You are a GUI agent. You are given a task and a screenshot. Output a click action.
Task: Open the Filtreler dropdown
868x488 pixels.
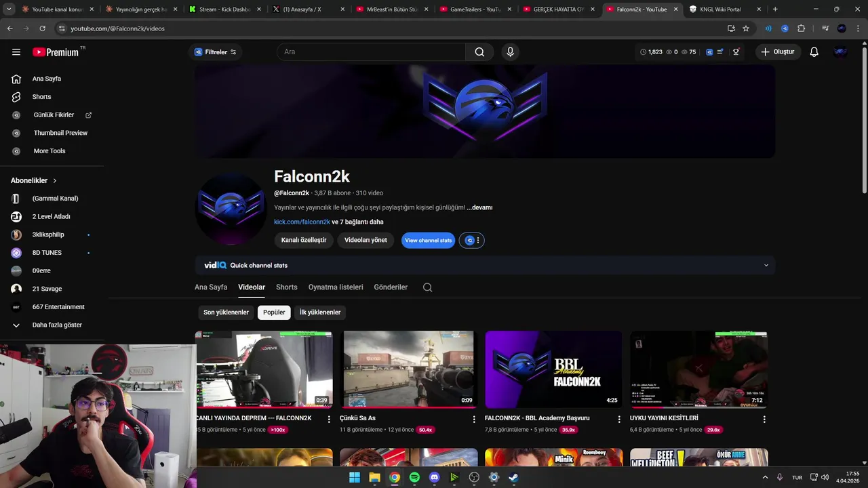click(215, 52)
